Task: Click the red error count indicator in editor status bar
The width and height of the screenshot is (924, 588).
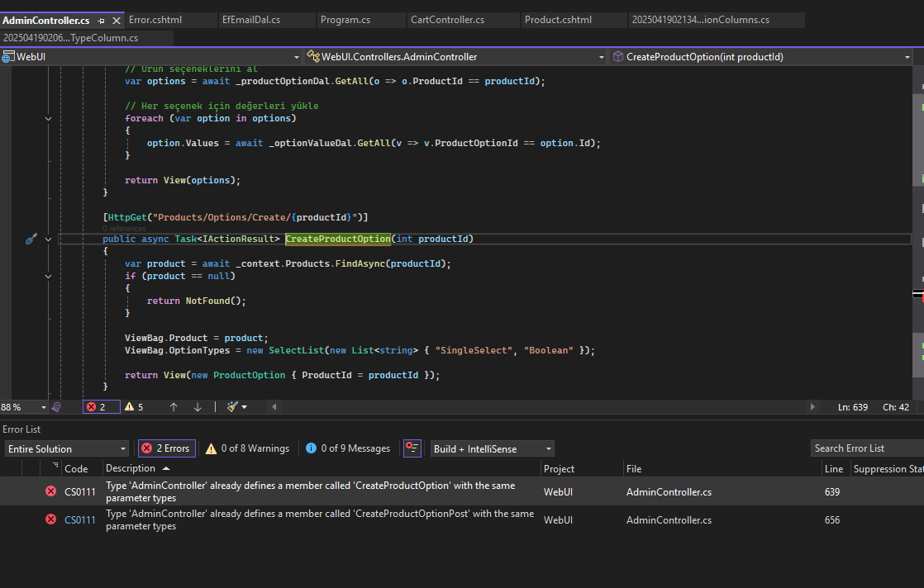Action: 102,407
